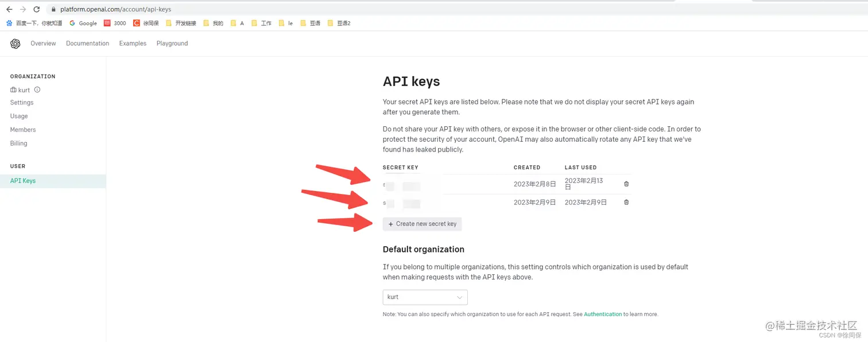Follow the Authentication link
868x342 pixels.
[603, 314]
